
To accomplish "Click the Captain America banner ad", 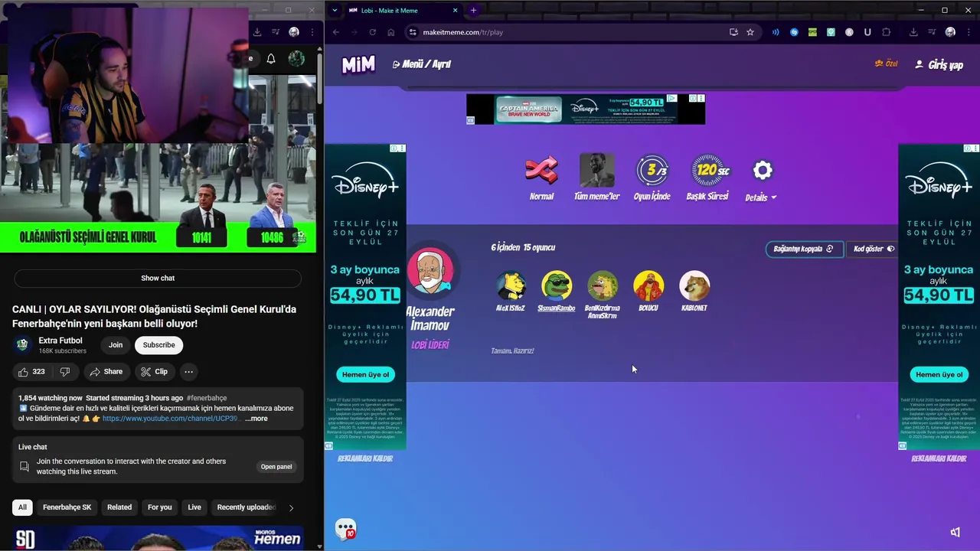I will point(586,109).
